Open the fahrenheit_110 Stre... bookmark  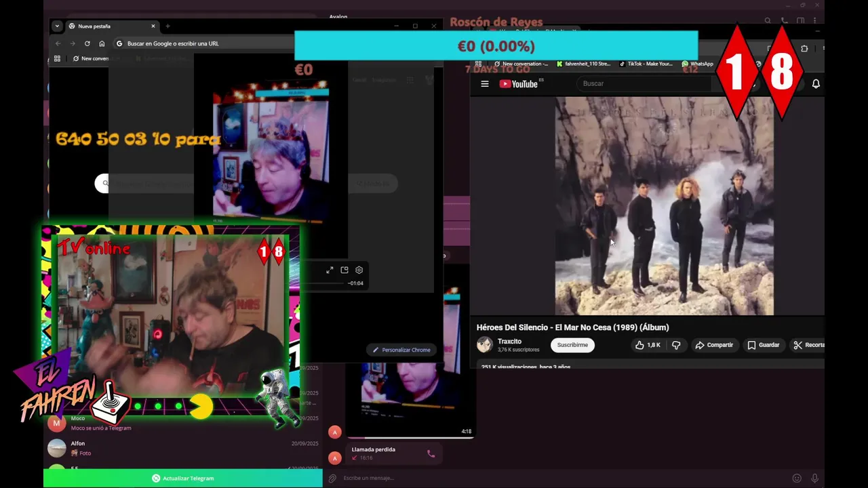point(583,64)
